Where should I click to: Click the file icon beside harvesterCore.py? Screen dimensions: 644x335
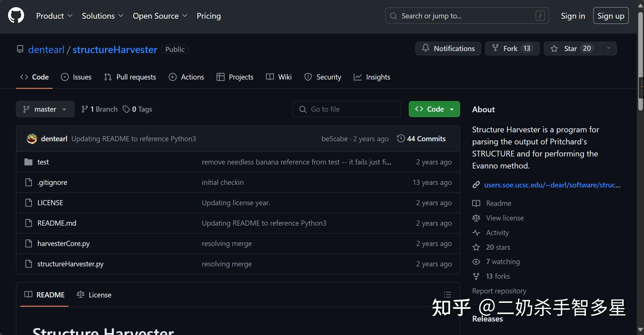pos(28,243)
